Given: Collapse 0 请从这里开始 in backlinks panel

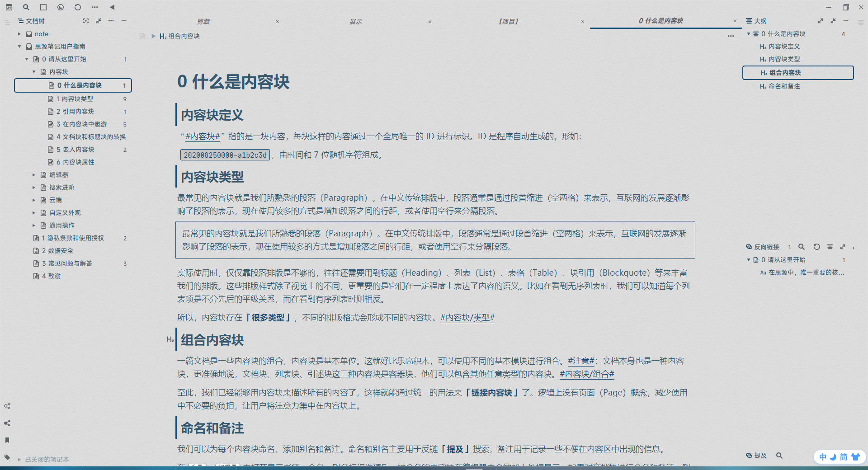Looking at the screenshot, I should point(749,260).
